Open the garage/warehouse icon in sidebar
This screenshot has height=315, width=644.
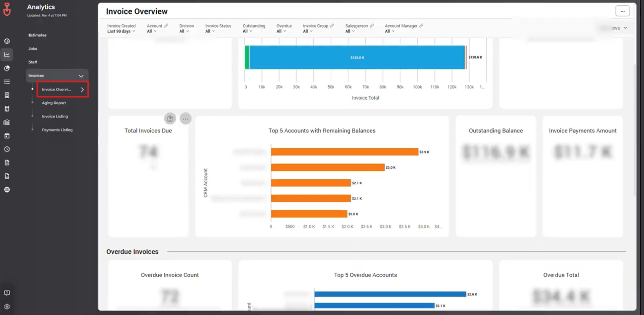[7, 122]
